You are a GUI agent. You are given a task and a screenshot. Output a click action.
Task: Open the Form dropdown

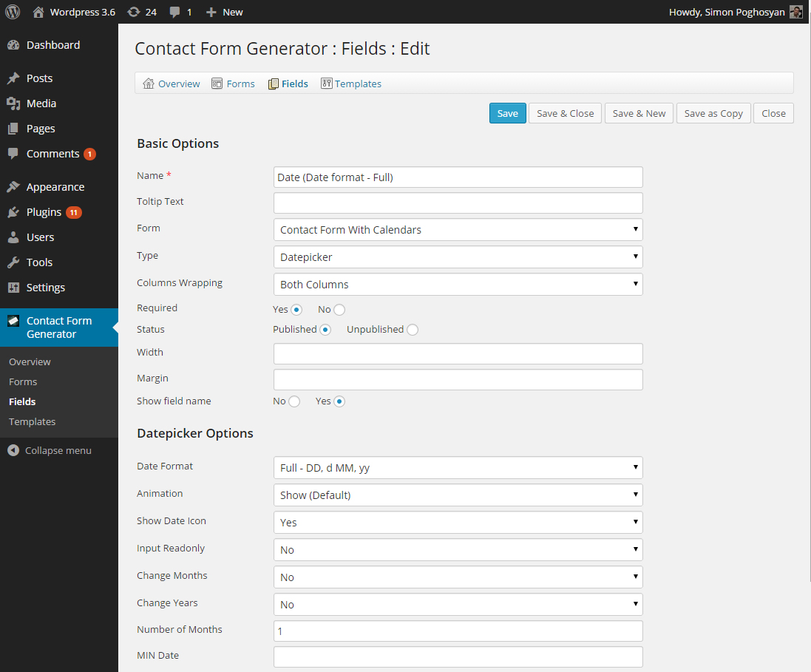click(458, 230)
